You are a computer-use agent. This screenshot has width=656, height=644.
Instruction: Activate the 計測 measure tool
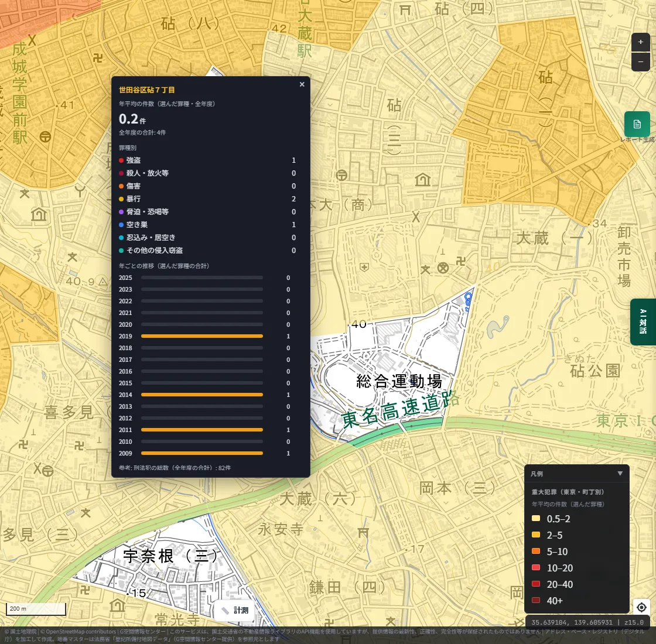pos(235,610)
